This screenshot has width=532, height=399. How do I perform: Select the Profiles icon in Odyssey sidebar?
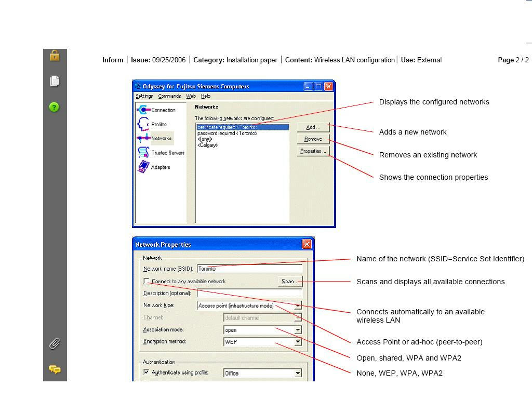click(x=143, y=124)
